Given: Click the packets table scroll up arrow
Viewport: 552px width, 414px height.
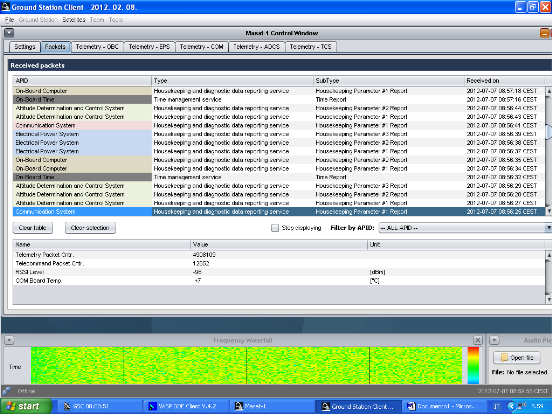Looking at the screenshot, I should [x=548, y=91].
